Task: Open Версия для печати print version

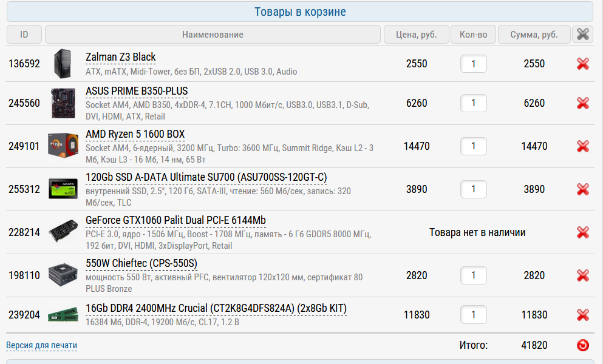Action: click(41, 345)
